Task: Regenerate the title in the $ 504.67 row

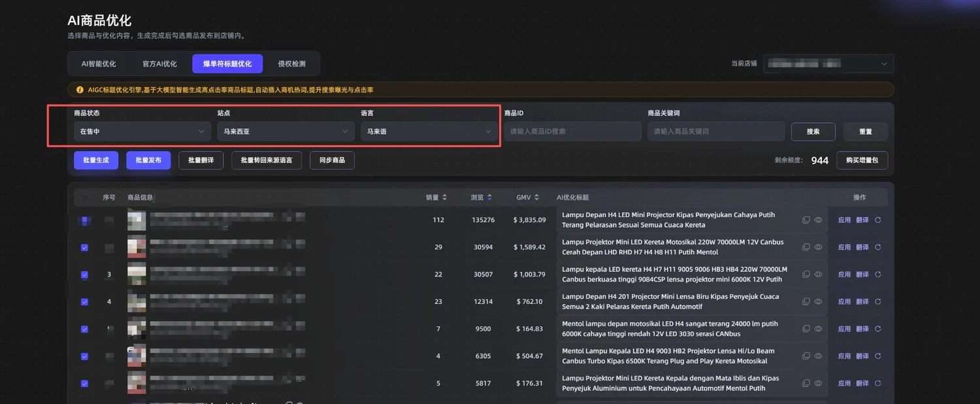Action: (x=878, y=356)
